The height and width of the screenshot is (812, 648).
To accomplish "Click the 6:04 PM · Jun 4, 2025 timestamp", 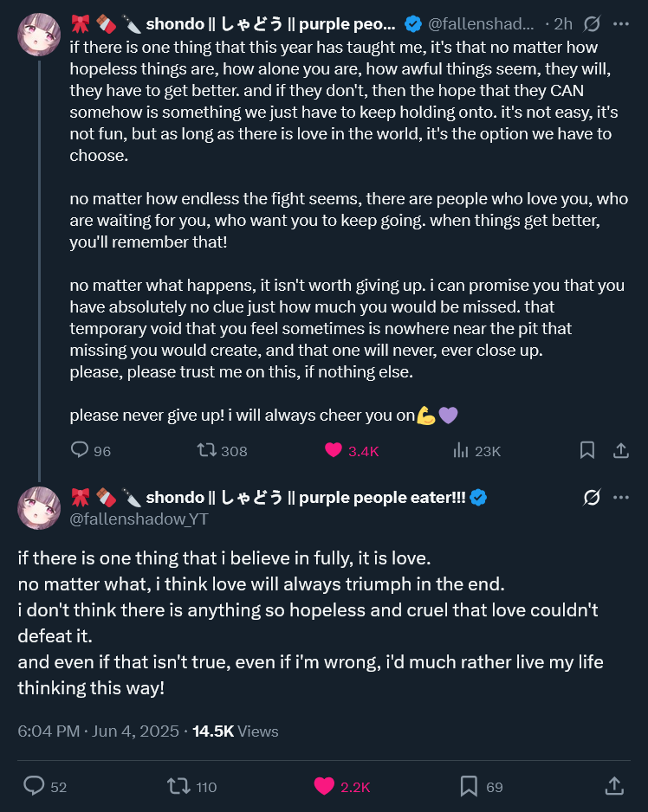I will [x=99, y=731].
